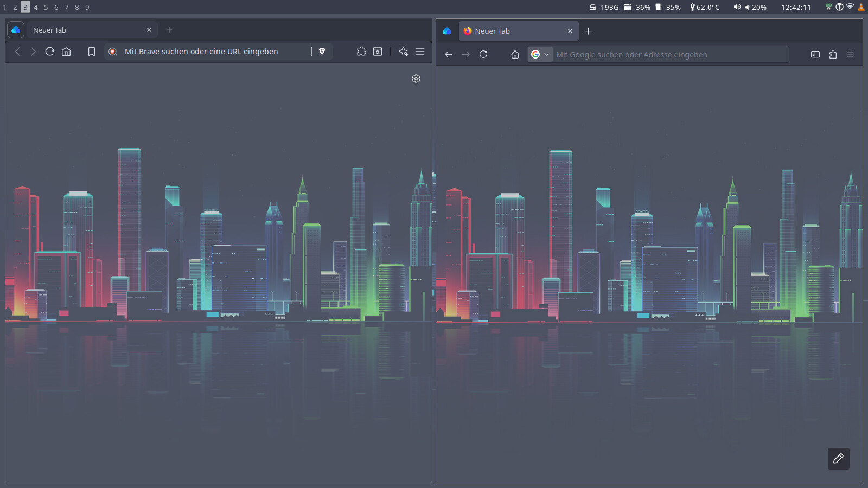This screenshot has height=488, width=868.
Task: Bookmark this page in Brave
Action: pyautogui.click(x=92, y=52)
